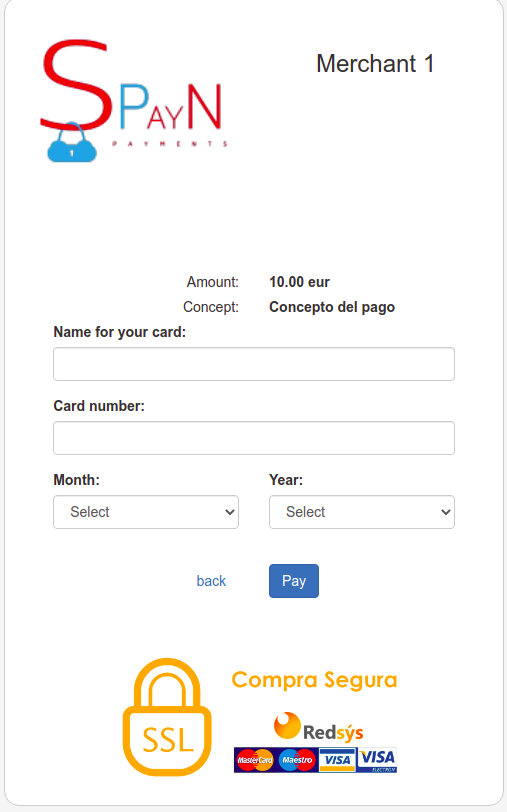Click the Maestro card logo
Screen dimensions: 507x812
[x=297, y=760]
